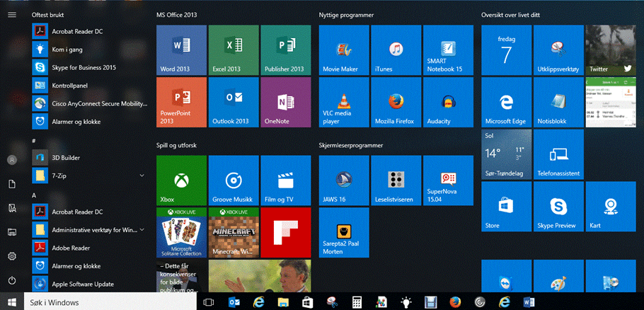Click the power button in the sidebar
This screenshot has width=644, height=310.
click(12, 280)
